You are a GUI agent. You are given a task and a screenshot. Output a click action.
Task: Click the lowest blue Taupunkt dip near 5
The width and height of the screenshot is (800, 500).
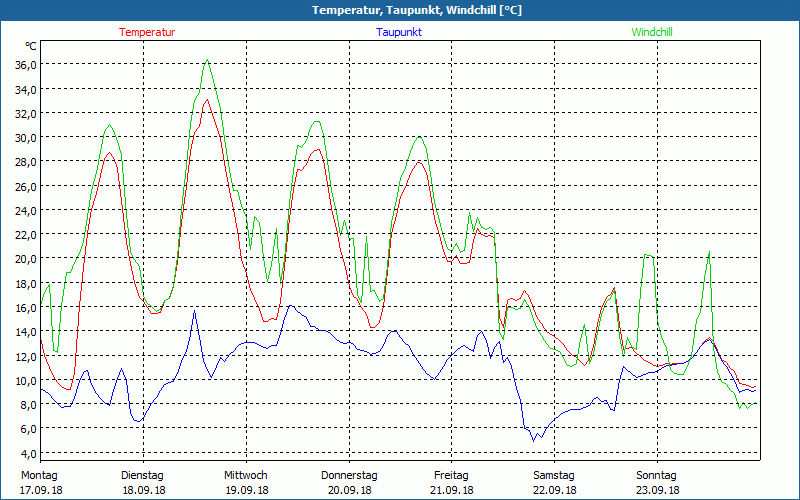click(x=534, y=441)
